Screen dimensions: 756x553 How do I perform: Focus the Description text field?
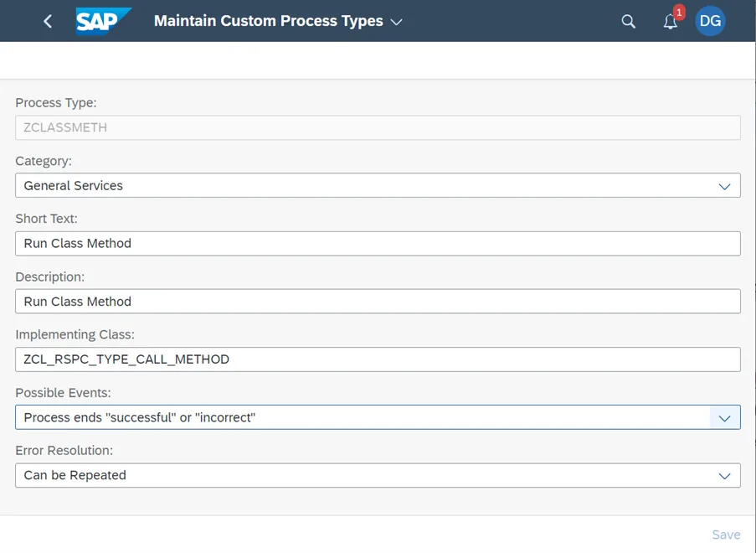click(377, 302)
